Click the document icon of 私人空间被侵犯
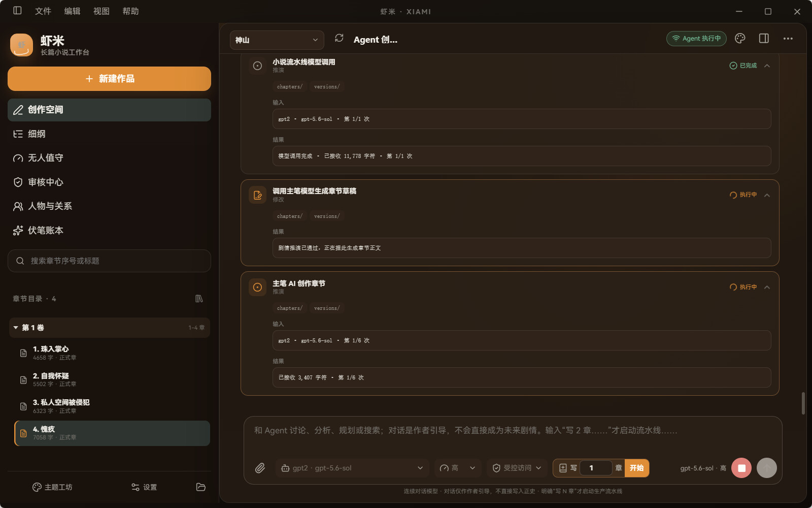Image resolution: width=812 pixels, height=508 pixels. point(23,406)
